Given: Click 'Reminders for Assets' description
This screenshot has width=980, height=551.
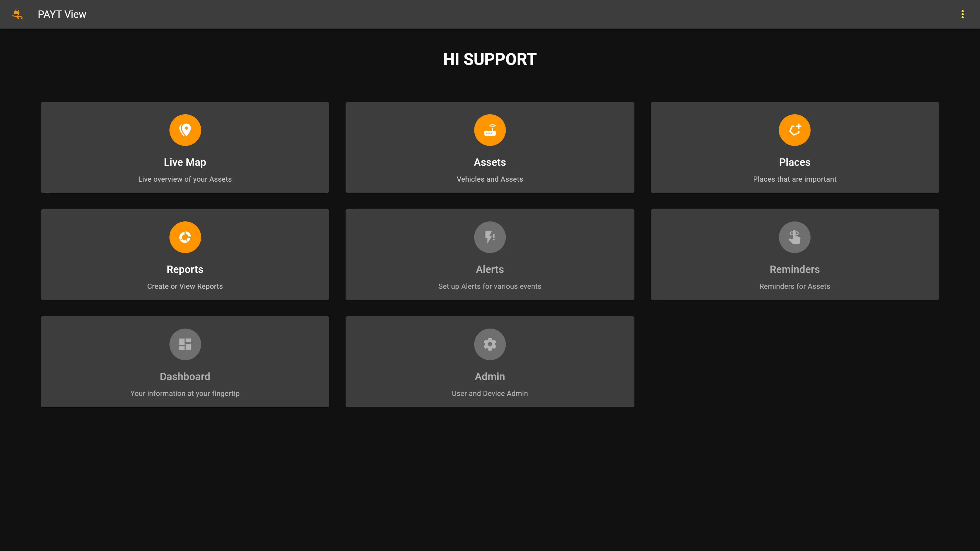Looking at the screenshot, I should [x=794, y=287].
